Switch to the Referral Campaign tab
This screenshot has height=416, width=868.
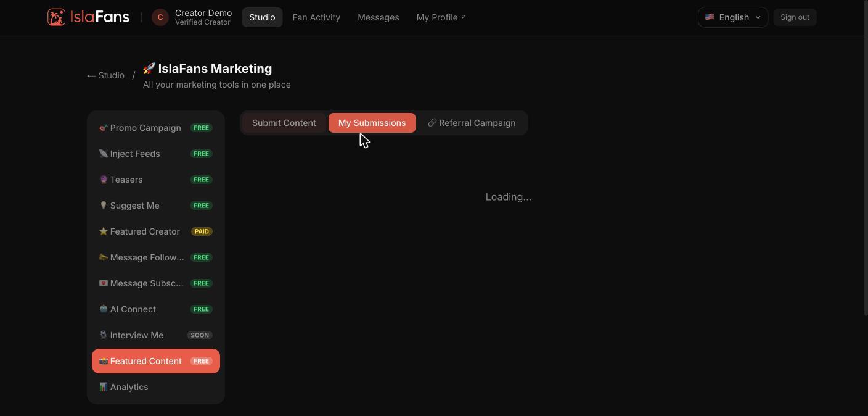(x=472, y=123)
